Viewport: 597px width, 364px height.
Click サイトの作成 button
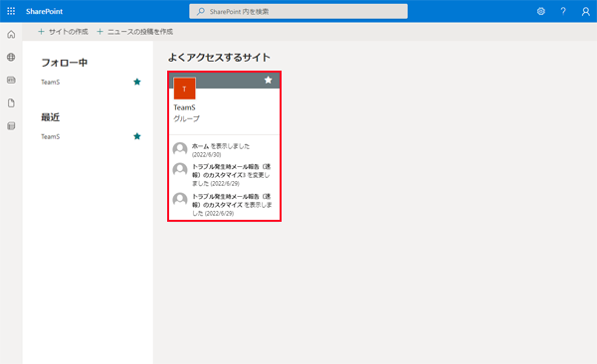[x=64, y=32]
